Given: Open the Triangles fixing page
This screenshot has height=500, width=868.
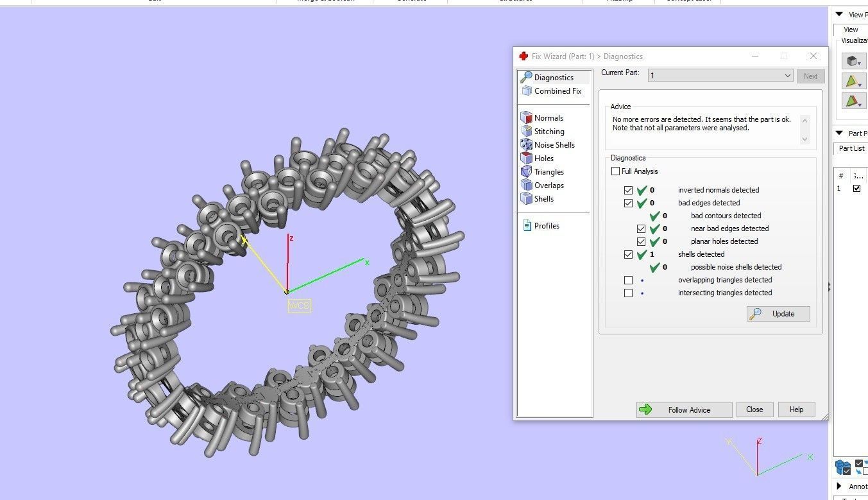Looking at the screenshot, I should 549,172.
